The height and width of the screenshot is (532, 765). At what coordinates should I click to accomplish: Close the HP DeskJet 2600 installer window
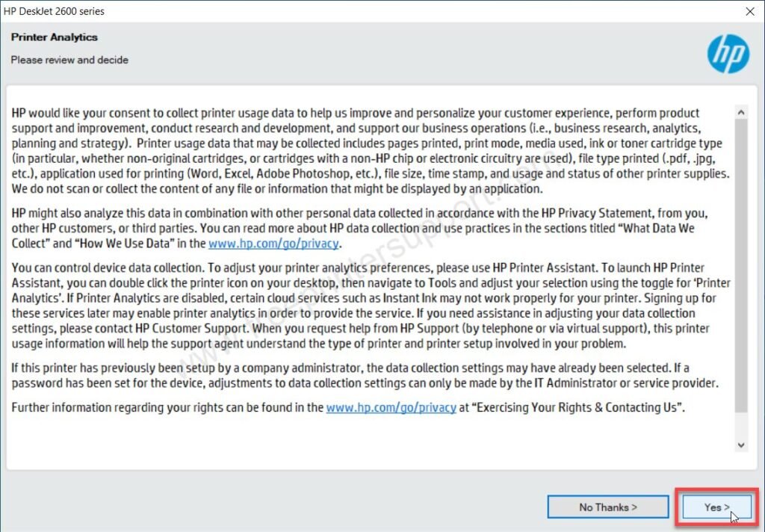click(x=750, y=11)
